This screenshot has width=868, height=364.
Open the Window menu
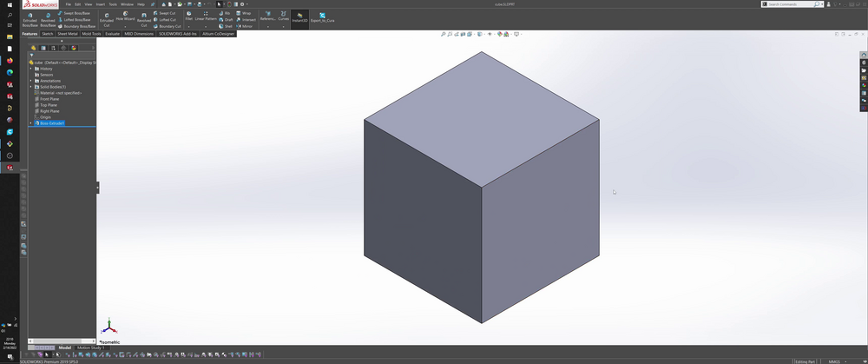[127, 3]
